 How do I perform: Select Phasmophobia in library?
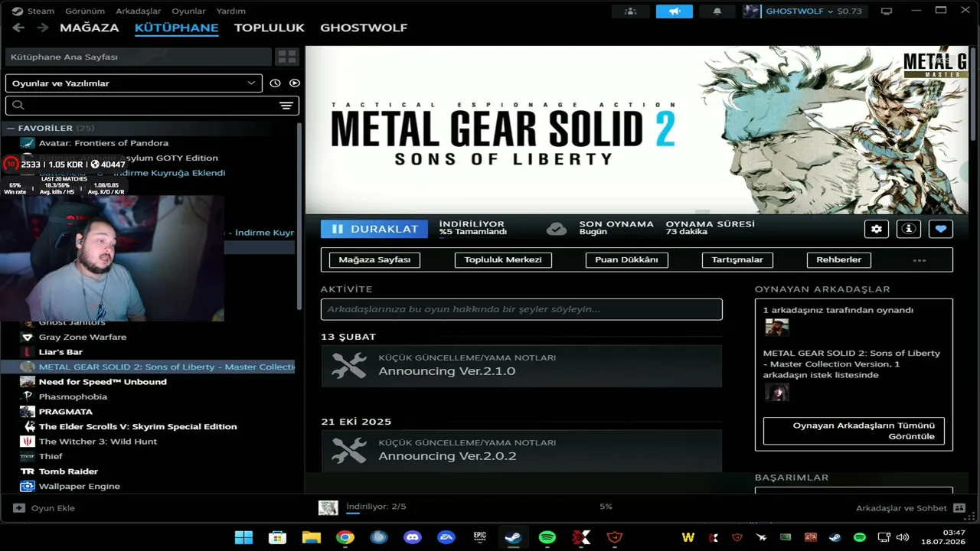click(73, 397)
